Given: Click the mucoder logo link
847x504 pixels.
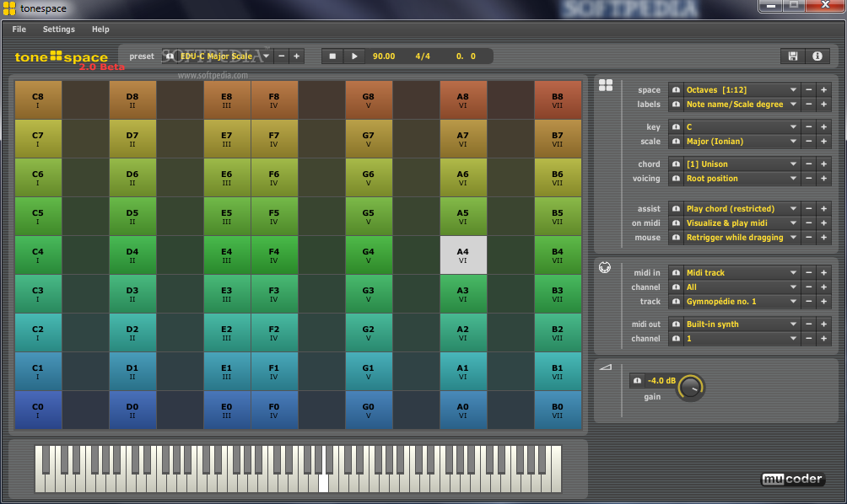Looking at the screenshot, I should pyautogui.click(x=792, y=479).
